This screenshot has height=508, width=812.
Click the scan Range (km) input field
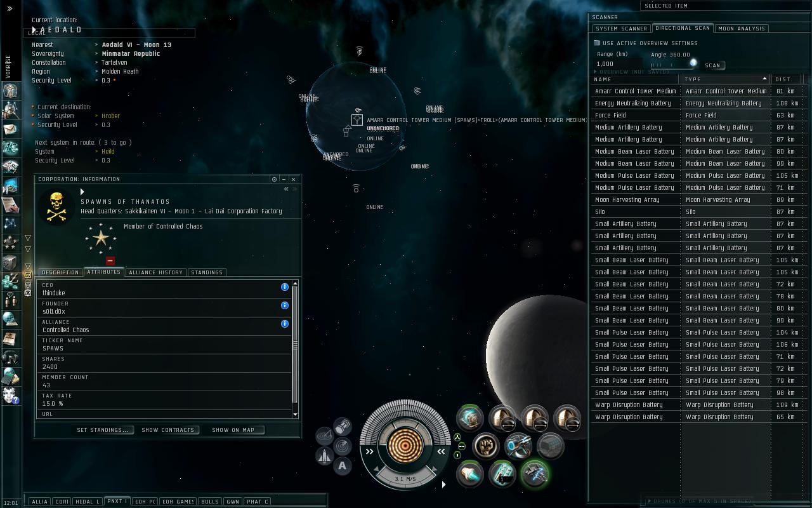[x=619, y=64]
